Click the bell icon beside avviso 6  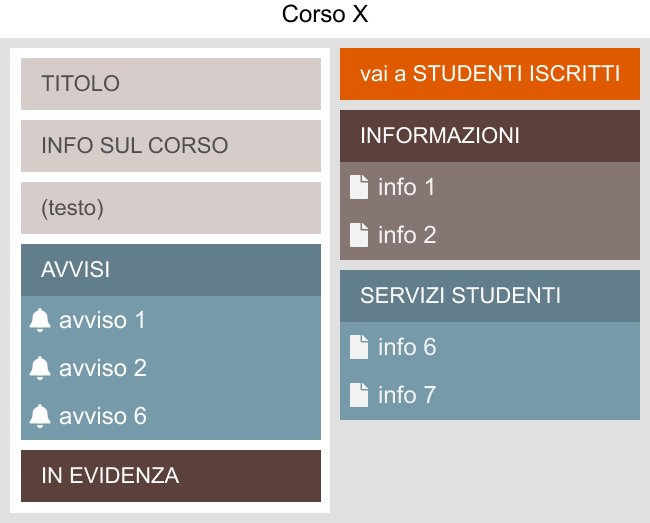coord(40,416)
